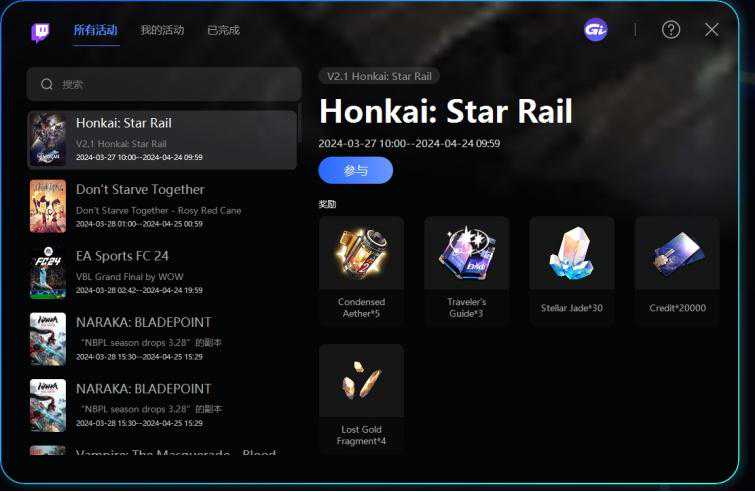Click first NARAKA: BLADEPOINT cover thumbnail
This screenshot has height=492, width=755.
[x=48, y=339]
